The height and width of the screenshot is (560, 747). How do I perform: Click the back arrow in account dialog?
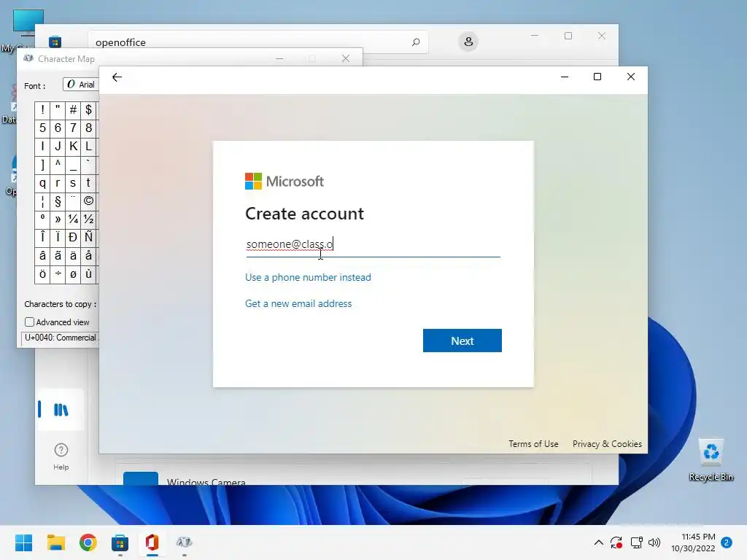[117, 77]
